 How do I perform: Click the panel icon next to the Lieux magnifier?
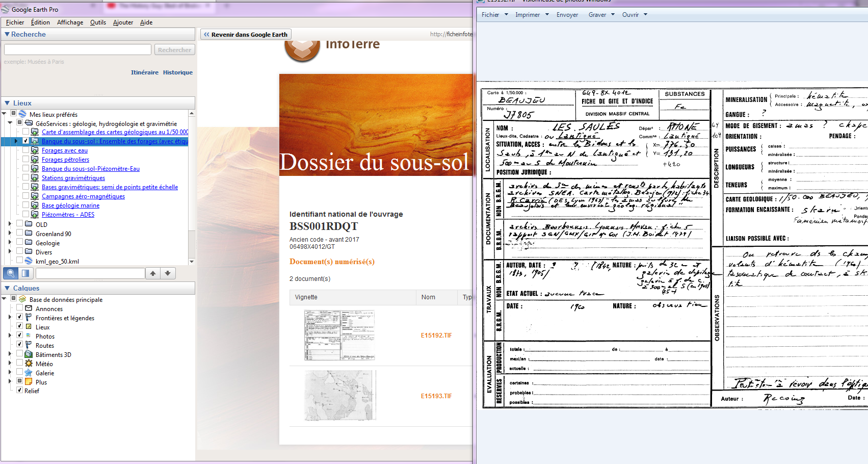click(25, 273)
